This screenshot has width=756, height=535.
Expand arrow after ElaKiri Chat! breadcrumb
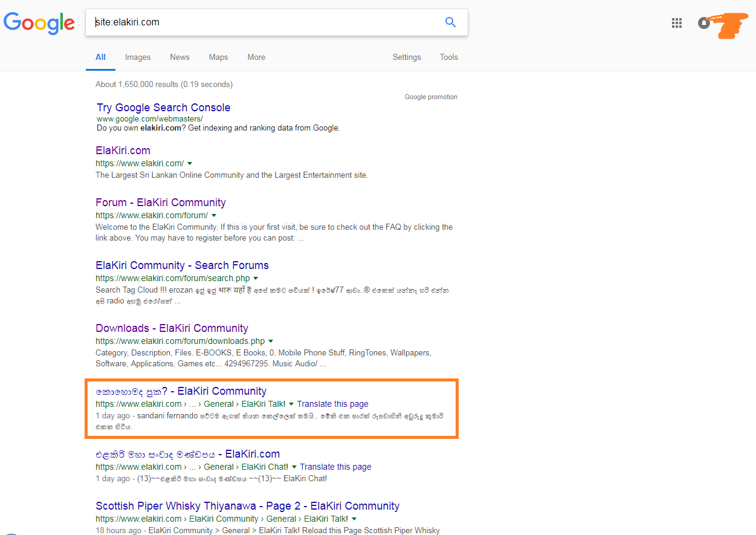point(294,467)
